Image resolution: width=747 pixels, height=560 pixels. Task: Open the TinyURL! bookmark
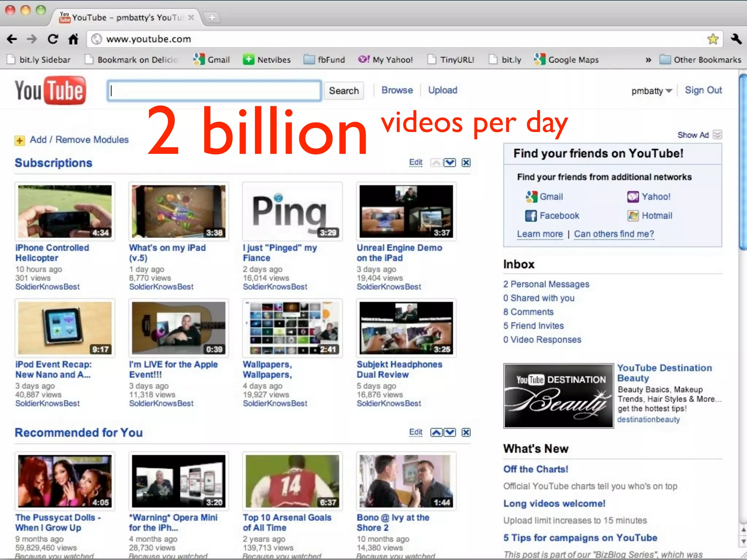click(451, 59)
